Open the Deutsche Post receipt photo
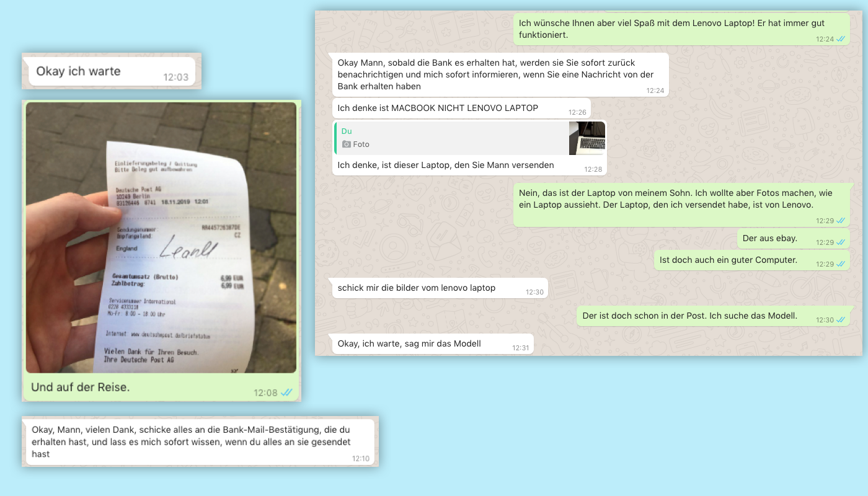 click(161, 237)
